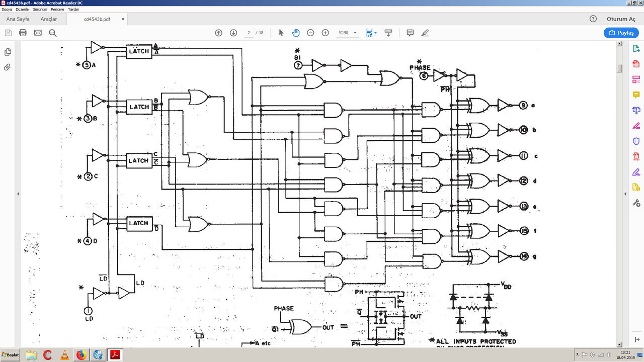The height and width of the screenshot is (362, 644).
Task: Switch to Araçlar tab
Action: (x=49, y=19)
